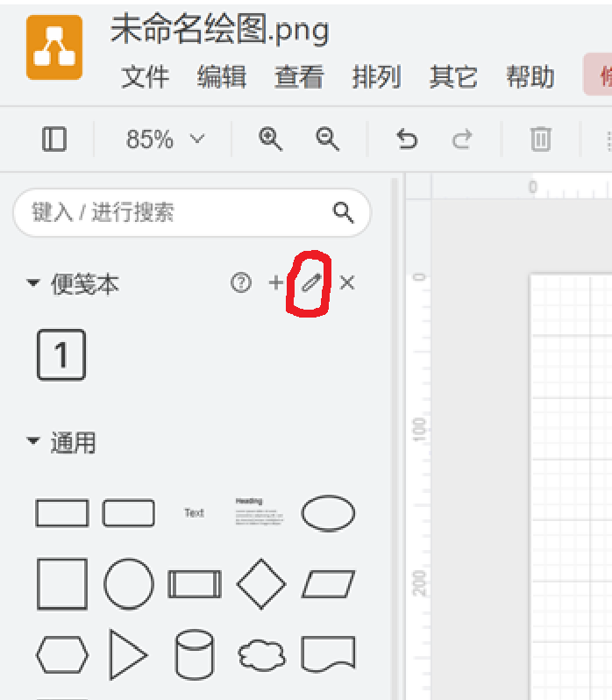
Task: Open the 排列 menu
Action: click(x=376, y=77)
